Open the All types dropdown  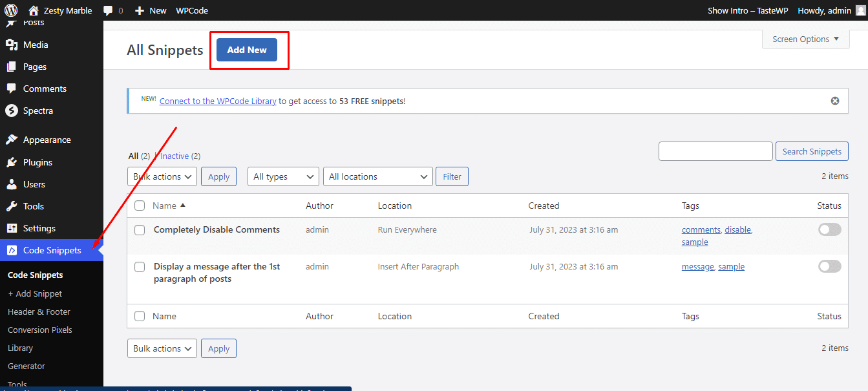click(283, 176)
